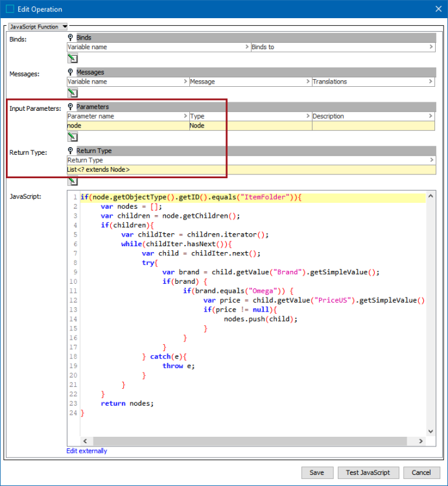Click code line with getValue("PriceUS")
Image resolution: width=448 pixels, height=486 pixels.
(x=314, y=300)
